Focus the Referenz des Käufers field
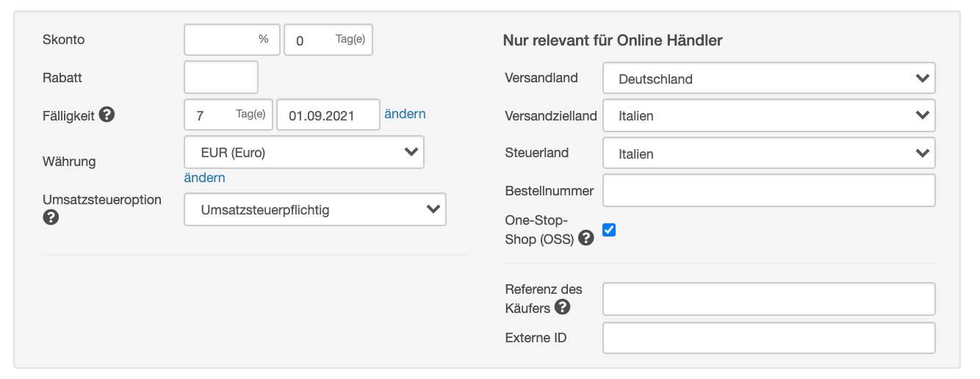The height and width of the screenshot is (379, 980). pos(769,299)
